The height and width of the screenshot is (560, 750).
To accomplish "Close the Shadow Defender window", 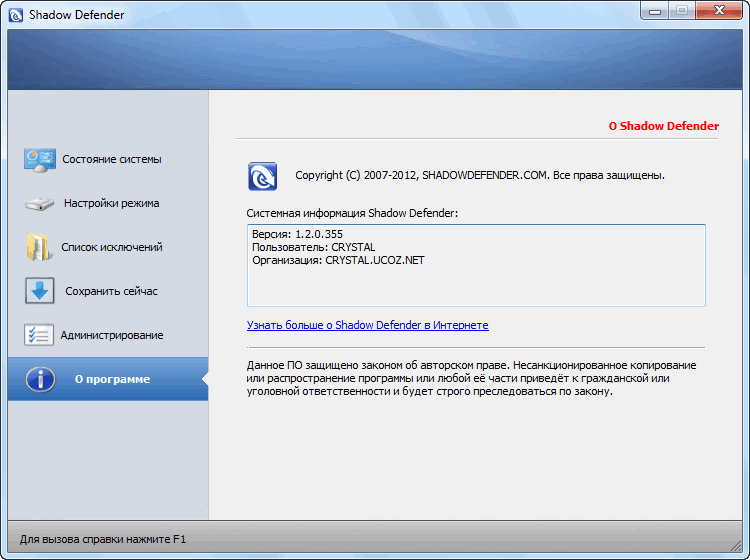I will 719,11.
